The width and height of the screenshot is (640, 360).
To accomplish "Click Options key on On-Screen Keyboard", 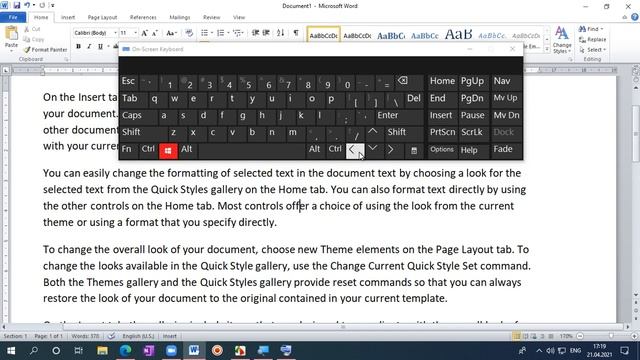I will (442, 150).
